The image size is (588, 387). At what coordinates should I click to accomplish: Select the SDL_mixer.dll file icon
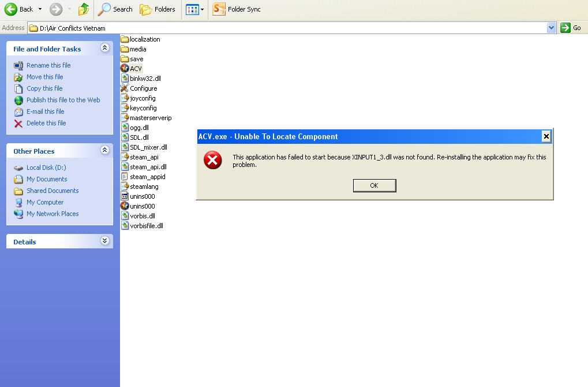pyautogui.click(x=125, y=147)
